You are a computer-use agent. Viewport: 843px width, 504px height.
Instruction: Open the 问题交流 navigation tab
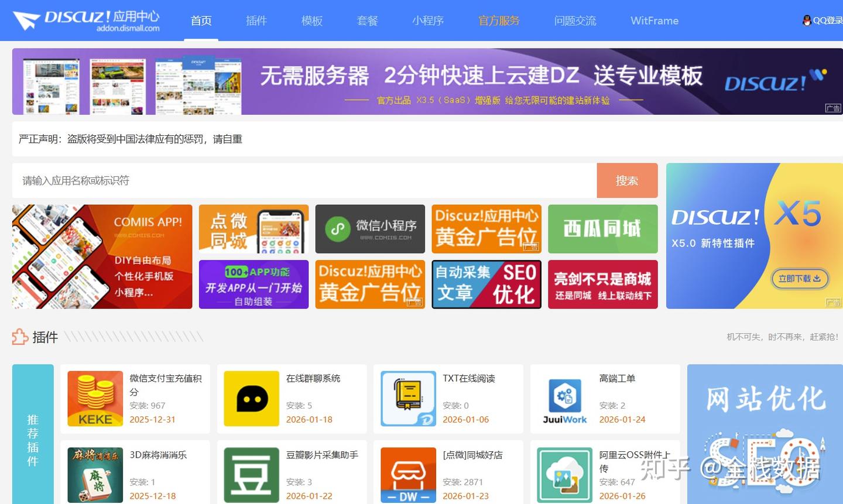pos(575,20)
